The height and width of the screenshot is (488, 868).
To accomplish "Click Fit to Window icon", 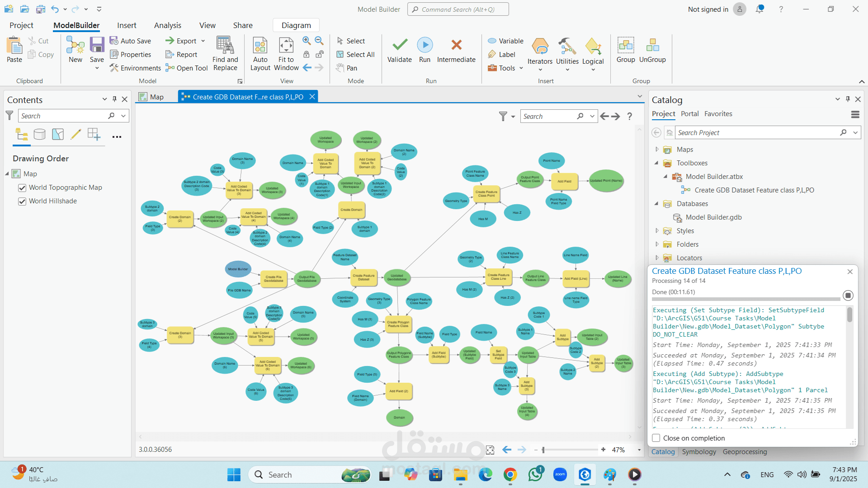I will 286,46.
